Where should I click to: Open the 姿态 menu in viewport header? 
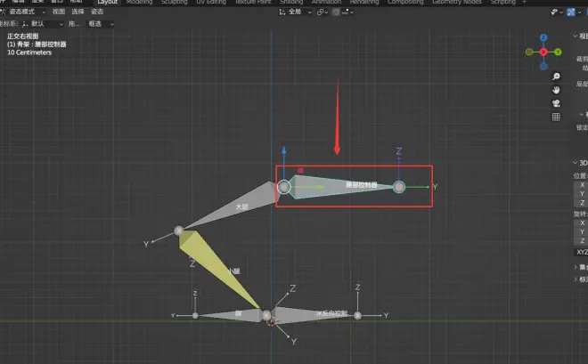[x=97, y=12]
